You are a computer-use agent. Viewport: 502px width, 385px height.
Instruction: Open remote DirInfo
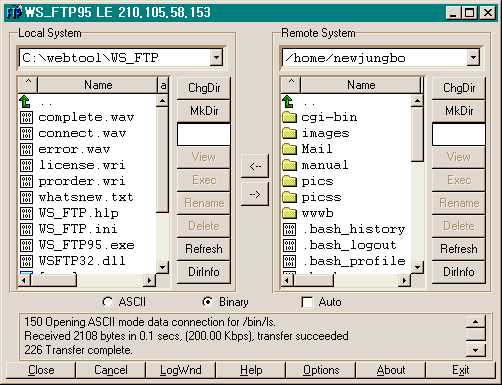(459, 272)
